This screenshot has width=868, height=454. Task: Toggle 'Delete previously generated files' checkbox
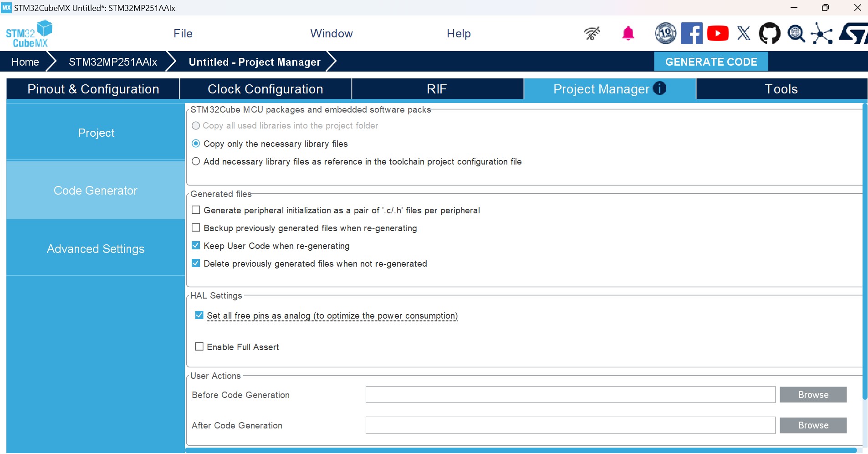[x=196, y=263]
